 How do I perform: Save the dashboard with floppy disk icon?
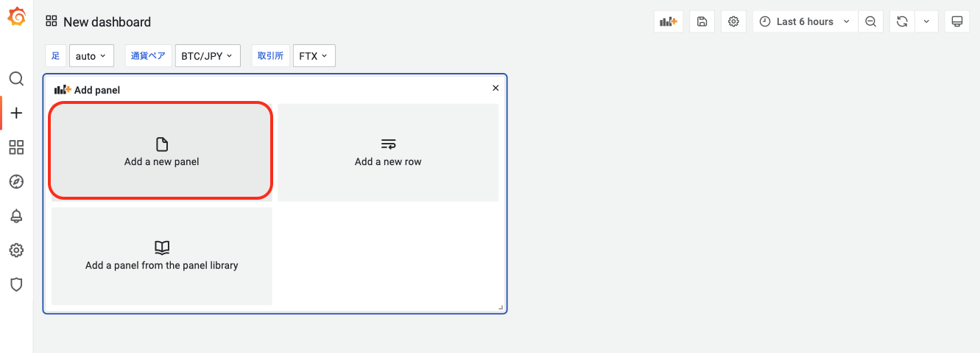click(x=702, y=21)
